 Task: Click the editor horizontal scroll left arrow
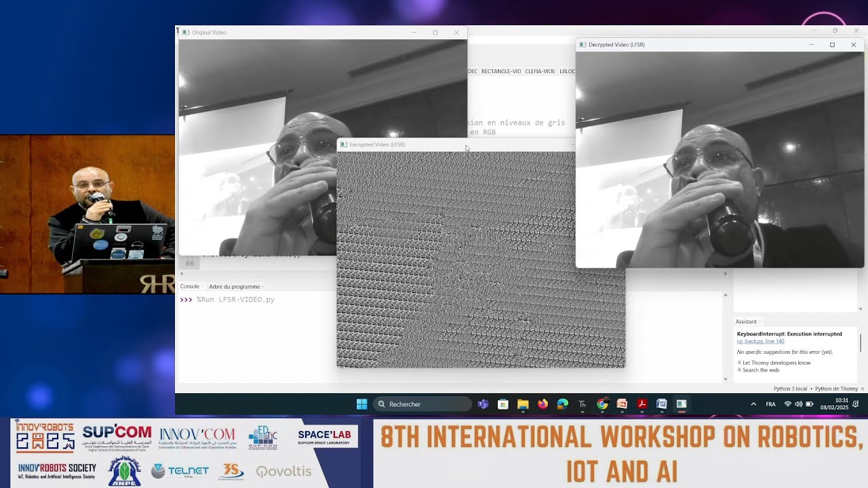tap(181, 274)
